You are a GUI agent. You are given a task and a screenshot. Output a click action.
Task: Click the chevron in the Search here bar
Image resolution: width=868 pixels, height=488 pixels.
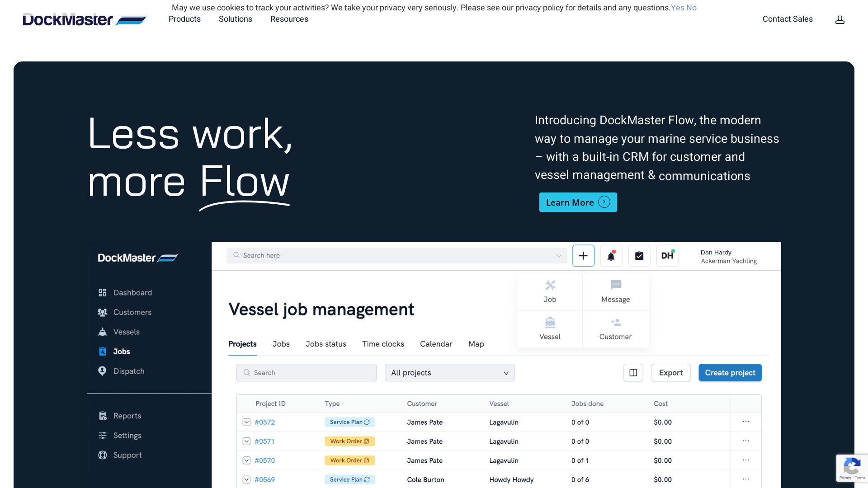(x=559, y=256)
